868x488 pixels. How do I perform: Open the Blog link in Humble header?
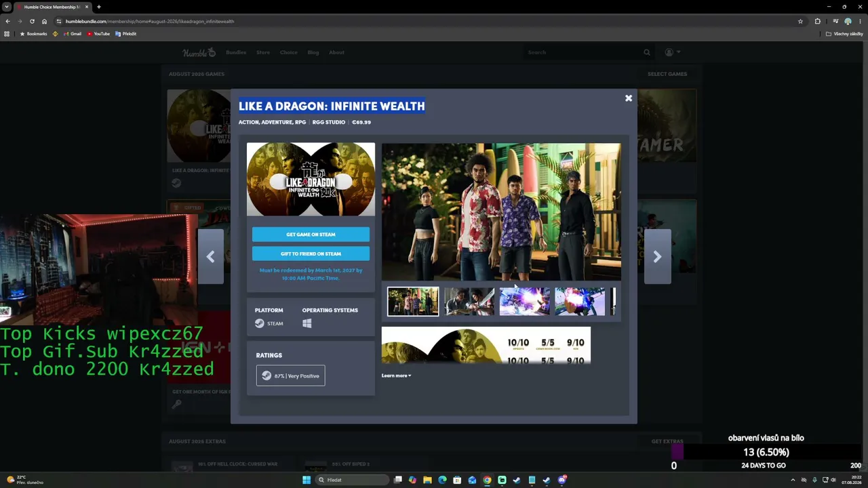coord(313,52)
